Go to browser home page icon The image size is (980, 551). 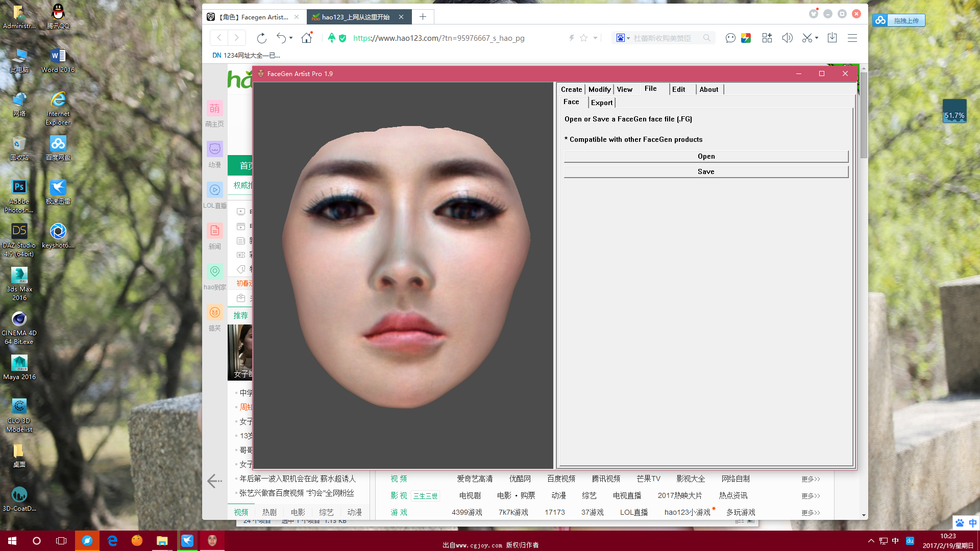[306, 38]
